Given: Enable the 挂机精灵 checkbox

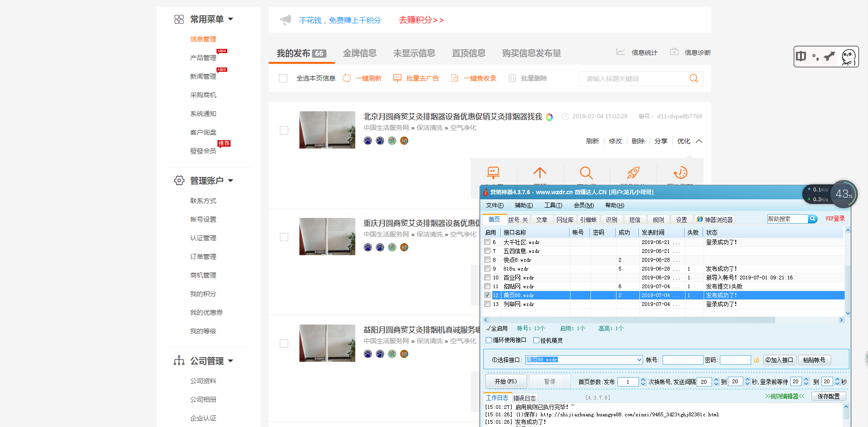Looking at the screenshot, I should [x=536, y=340].
